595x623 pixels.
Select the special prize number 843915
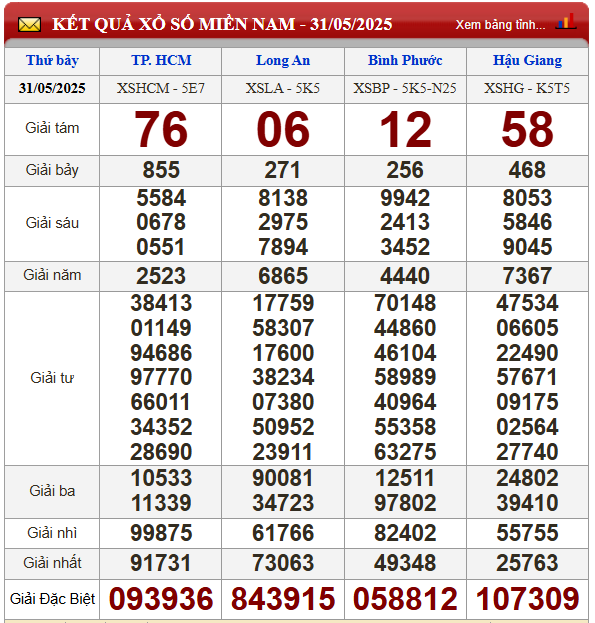pos(283,599)
